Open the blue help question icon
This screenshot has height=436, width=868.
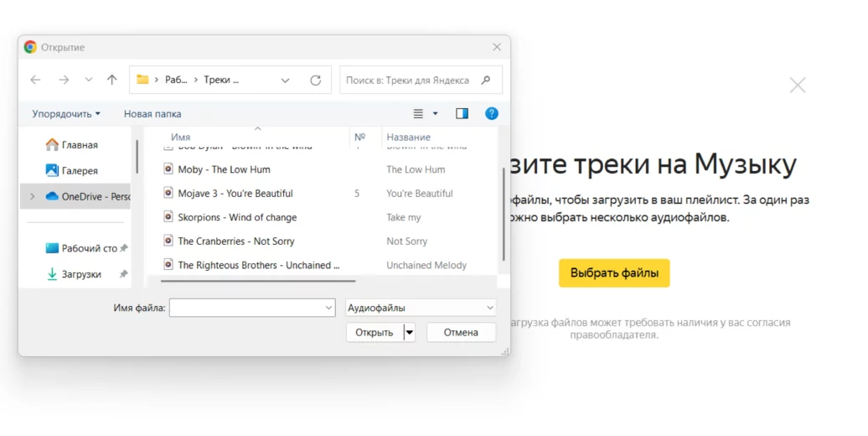coord(492,113)
